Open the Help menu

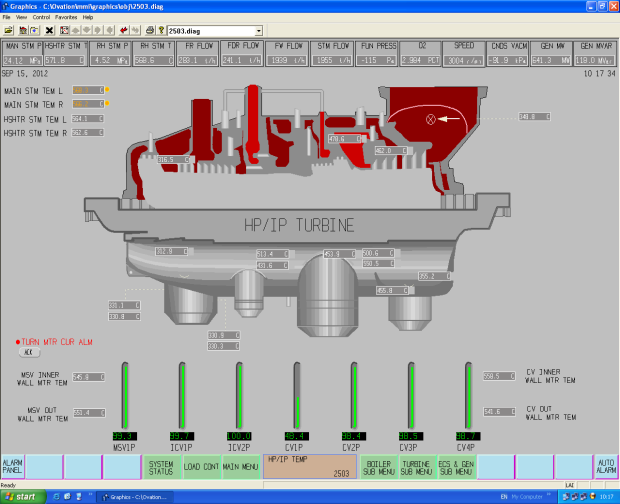point(88,17)
